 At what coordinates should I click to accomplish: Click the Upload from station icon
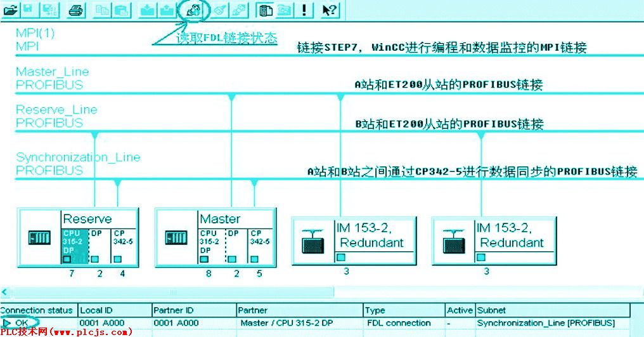[x=167, y=10]
